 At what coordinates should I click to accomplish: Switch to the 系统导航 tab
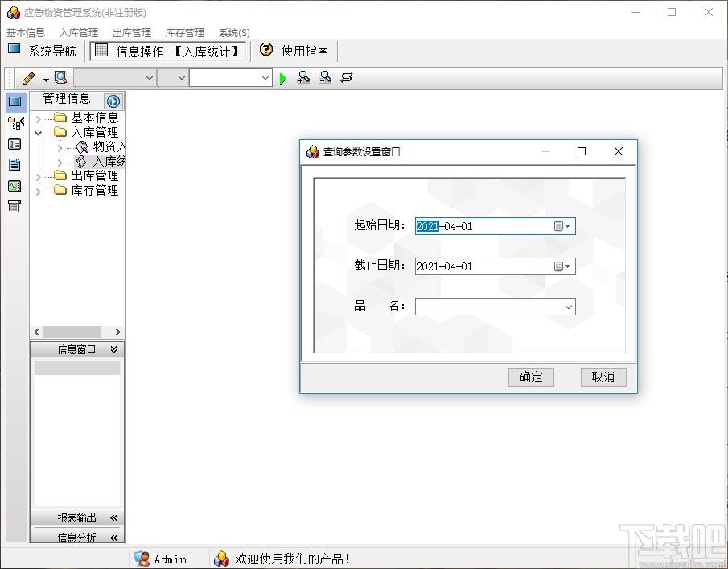tap(43, 50)
